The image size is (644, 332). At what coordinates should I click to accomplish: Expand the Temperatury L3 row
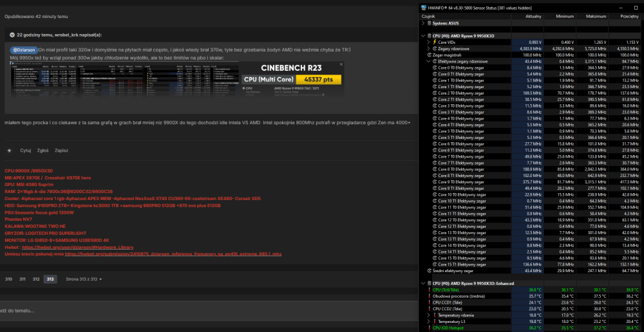click(429, 321)
